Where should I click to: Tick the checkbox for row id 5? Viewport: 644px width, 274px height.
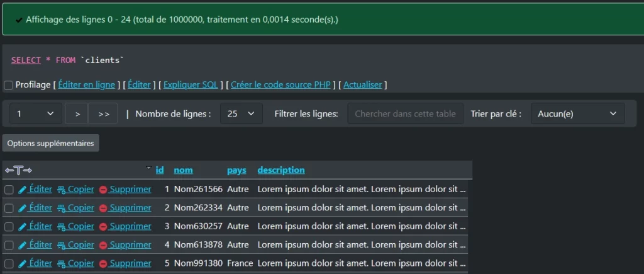point(9,264)
